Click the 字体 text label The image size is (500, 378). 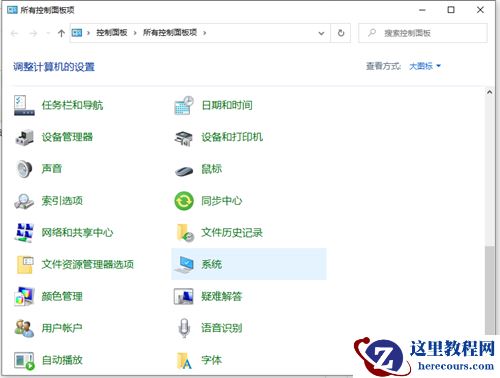[x=211, y=360]
